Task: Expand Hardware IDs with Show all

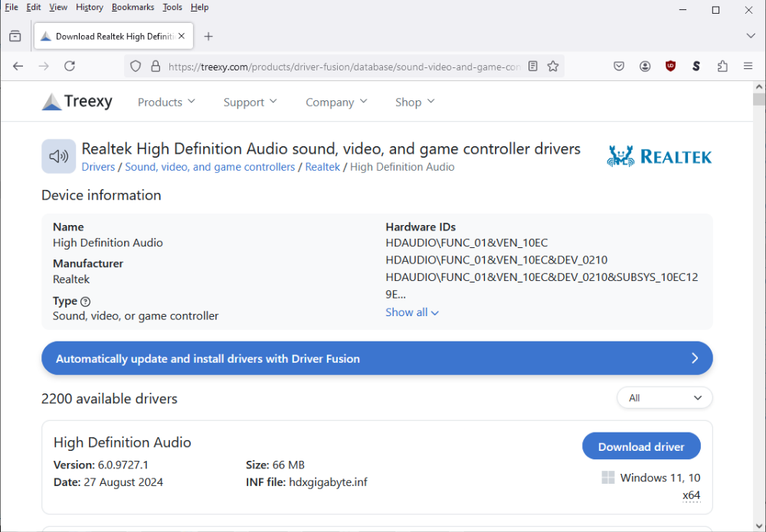Action: click(x=412, y=312)
